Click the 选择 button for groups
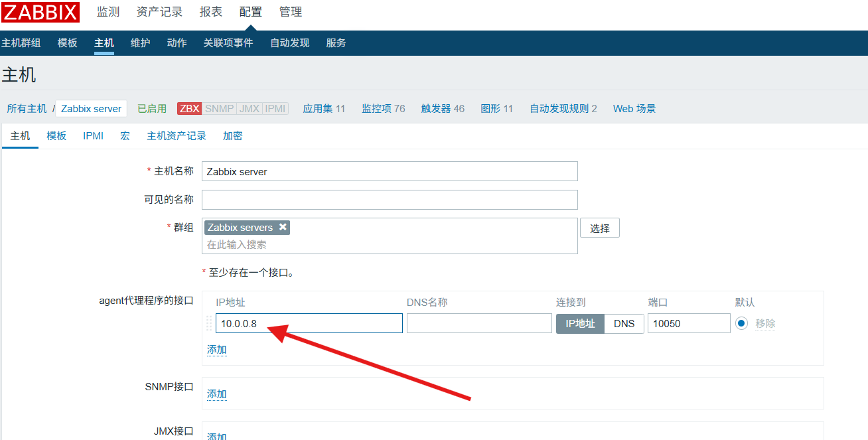The height and width of the screenshot is (440, 868). click(600, 228)
